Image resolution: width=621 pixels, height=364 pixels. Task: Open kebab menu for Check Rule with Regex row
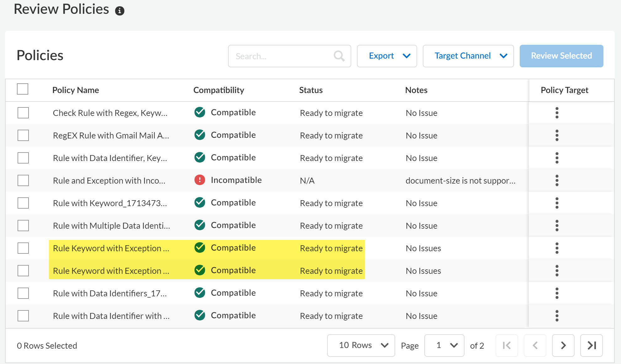click(x=557, y=113)
